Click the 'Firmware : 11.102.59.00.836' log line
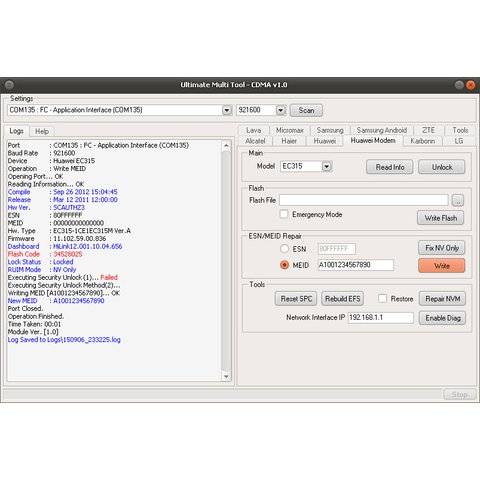The height and width of the screenshot is (480, 480). 57,239
